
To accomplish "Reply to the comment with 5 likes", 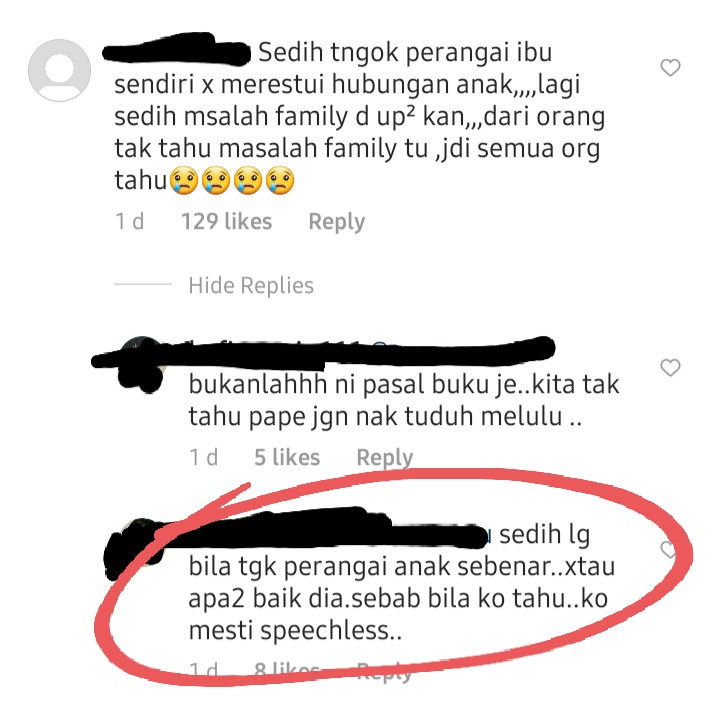I will point(385,458).
